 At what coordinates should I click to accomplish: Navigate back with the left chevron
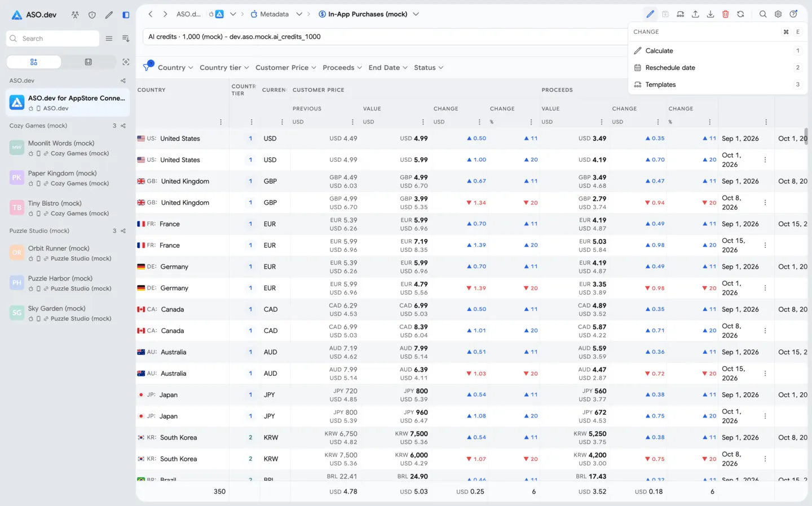pos(151,14)
